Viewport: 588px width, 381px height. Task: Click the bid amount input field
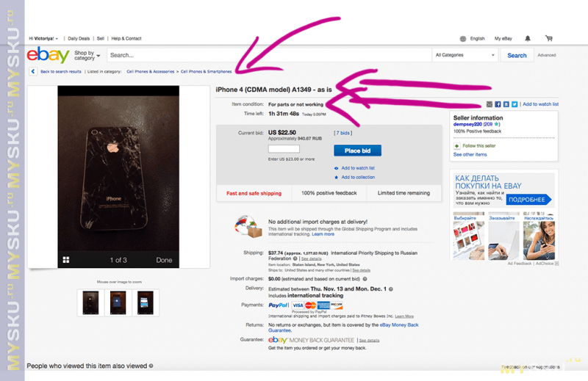point(284,149)
